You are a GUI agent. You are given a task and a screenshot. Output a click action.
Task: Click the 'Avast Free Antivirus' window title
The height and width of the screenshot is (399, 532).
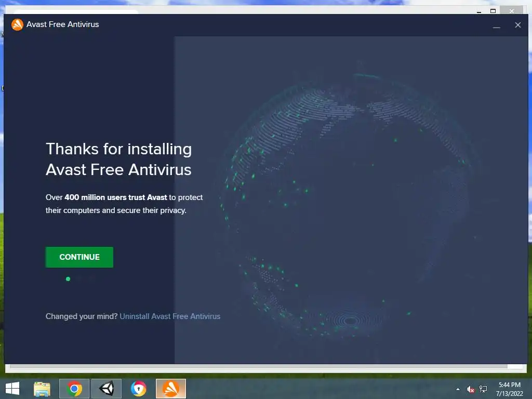(63, 24)
